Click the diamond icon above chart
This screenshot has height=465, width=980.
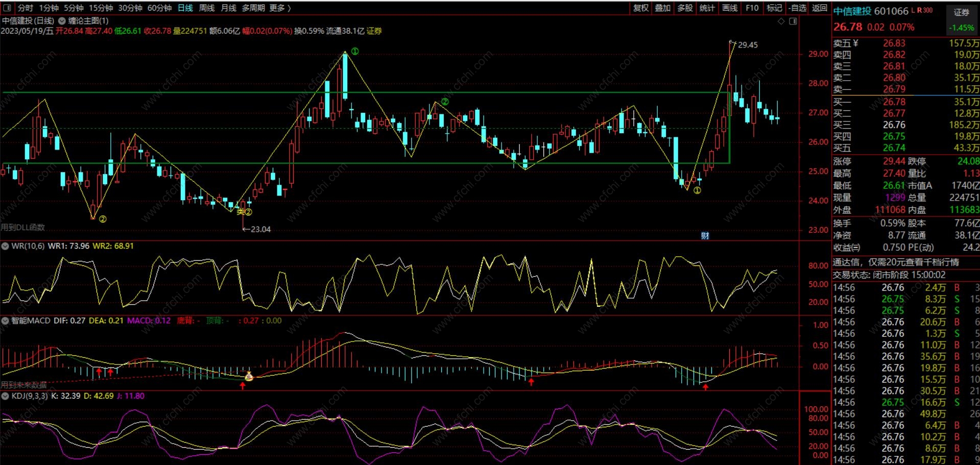[x=781, y=21]
